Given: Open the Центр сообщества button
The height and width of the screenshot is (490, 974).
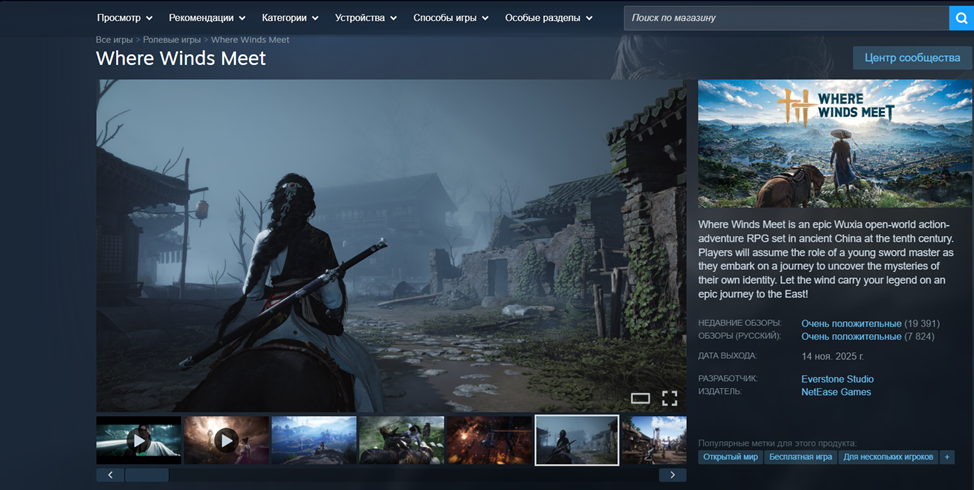Looking at the screenshot, I should click(x=912, y=58).
